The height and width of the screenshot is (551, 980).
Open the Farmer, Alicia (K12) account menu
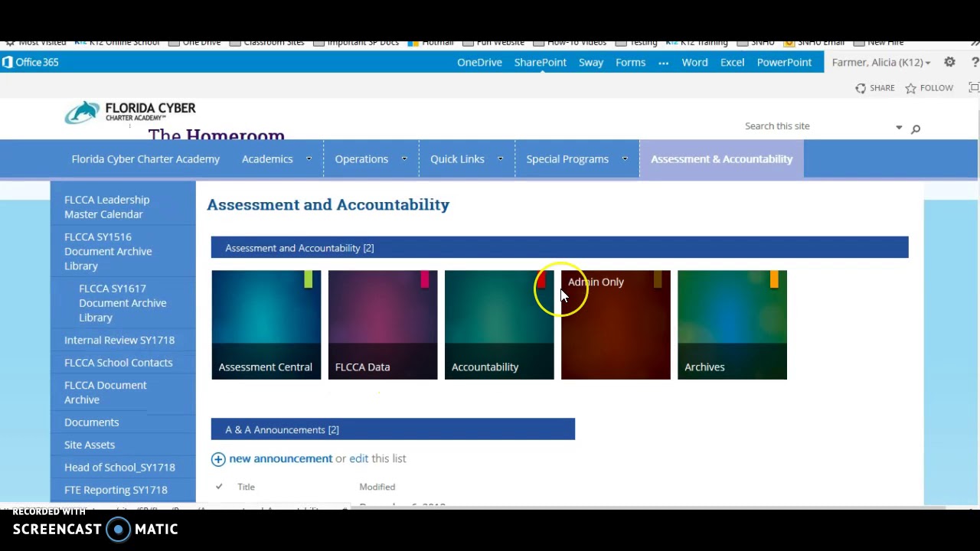pyautogui.click(x=880, y=62)
